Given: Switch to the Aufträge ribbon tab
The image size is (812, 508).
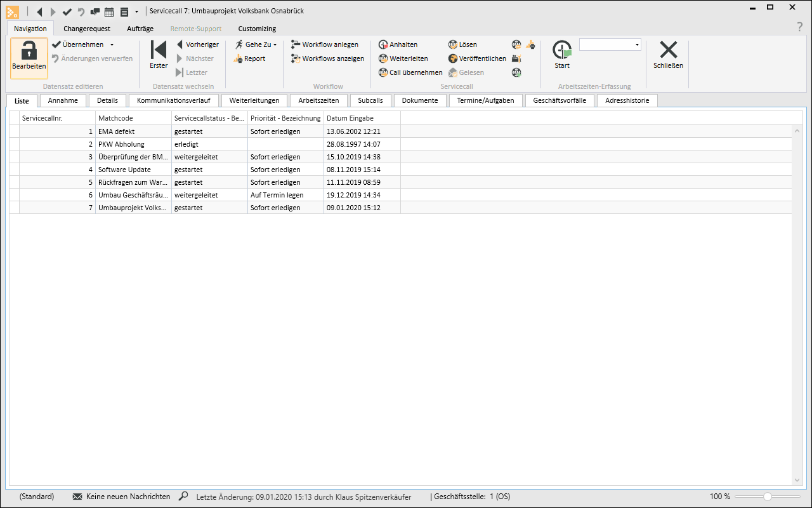Looking at the screenshot, I should tap(140, 29).
